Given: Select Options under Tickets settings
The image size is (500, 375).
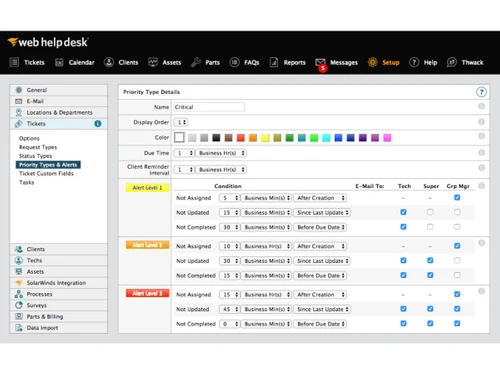Looking at the screenshot, I should tap(29, 138).
